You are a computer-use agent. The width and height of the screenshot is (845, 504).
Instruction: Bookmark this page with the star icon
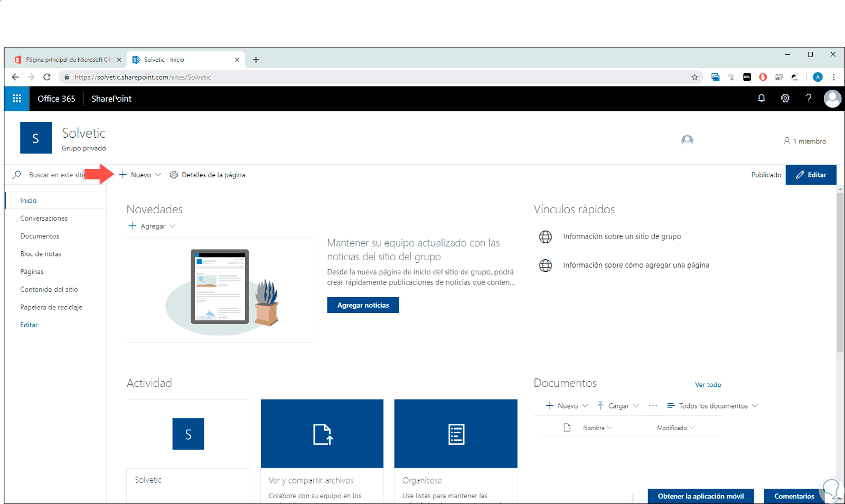coord(694,77)
